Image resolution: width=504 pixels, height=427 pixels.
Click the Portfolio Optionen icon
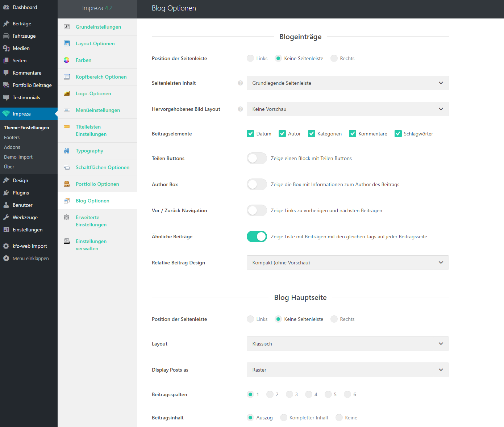point(67,184)
